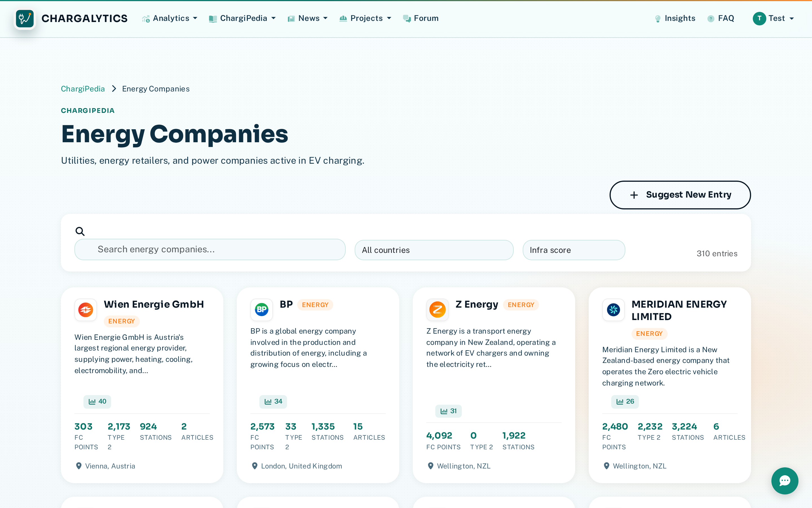
Task: Click Z Energy's 4,092 FC points value
Action: tap(439, 435)
